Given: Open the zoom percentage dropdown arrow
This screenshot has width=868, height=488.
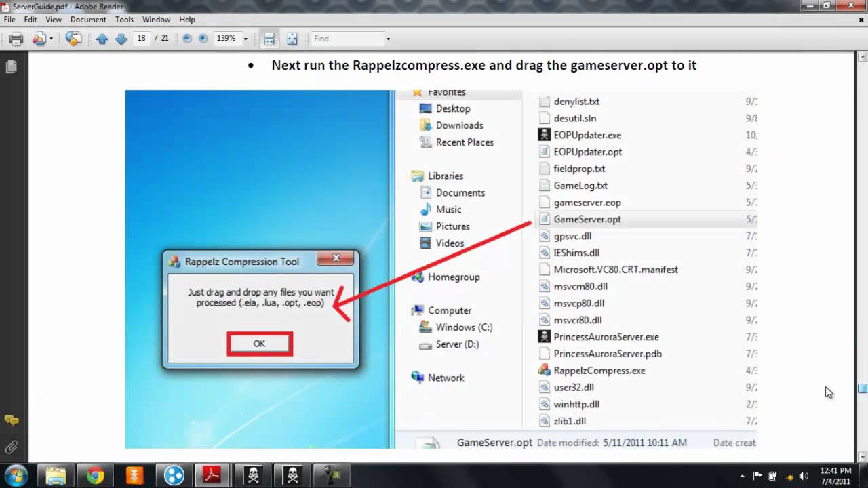Looking at the screenshot, I should tap(244, 38).
